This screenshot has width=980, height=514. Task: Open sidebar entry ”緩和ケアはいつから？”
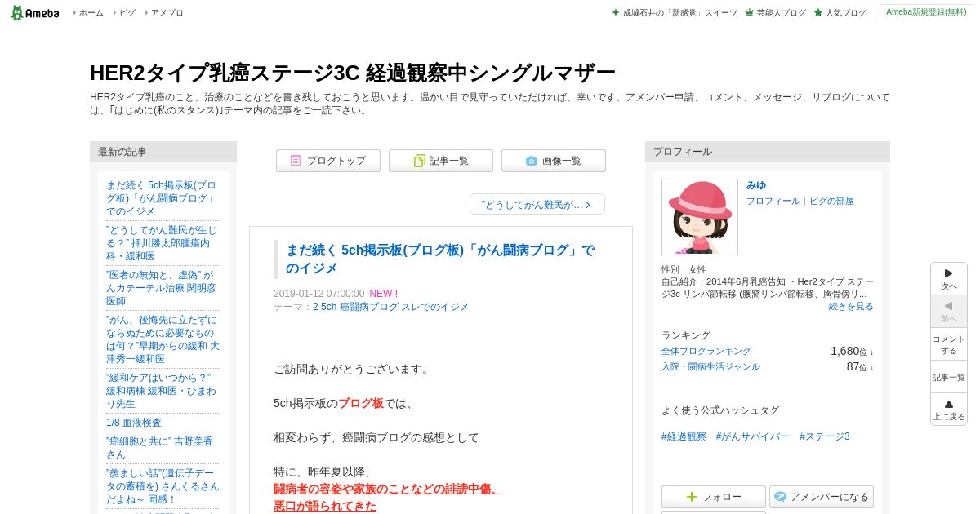[x=163, y=391]
